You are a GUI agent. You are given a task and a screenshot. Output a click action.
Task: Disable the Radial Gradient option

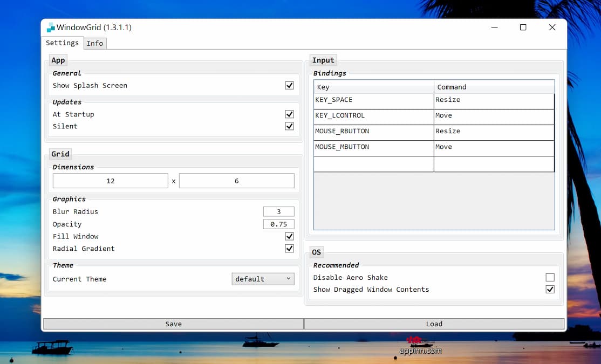[x=289, y=249]
